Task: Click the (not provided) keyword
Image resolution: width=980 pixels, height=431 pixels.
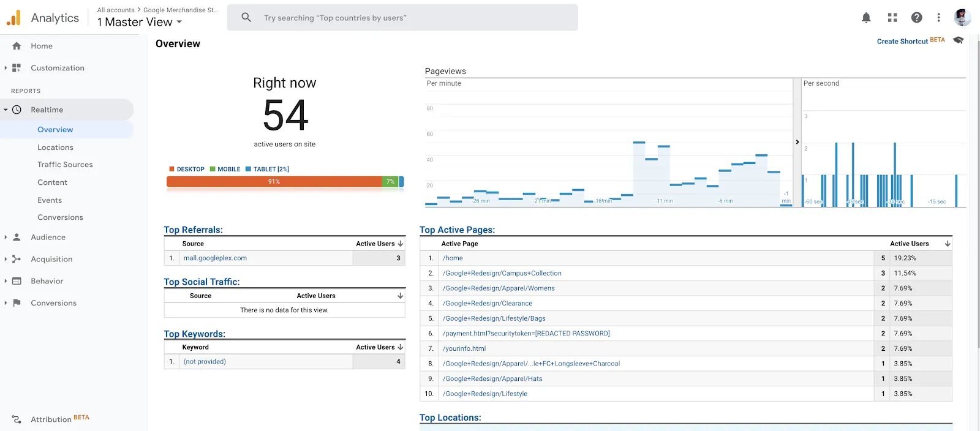Action: click(205, 362)
